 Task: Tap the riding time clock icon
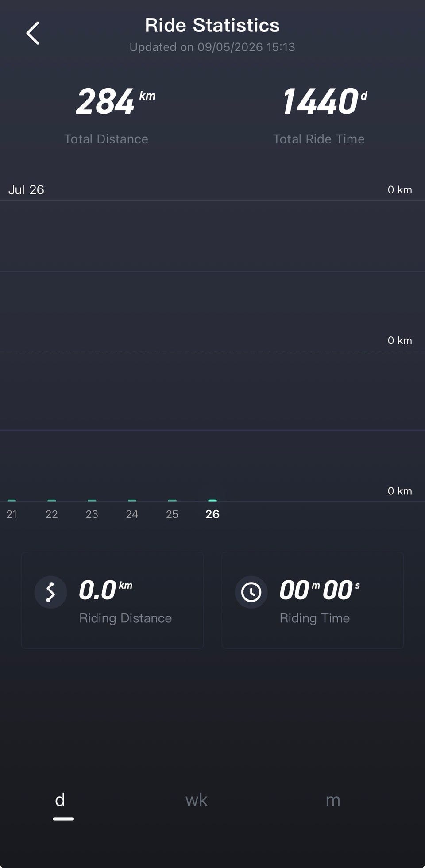(x=251, y=592)
